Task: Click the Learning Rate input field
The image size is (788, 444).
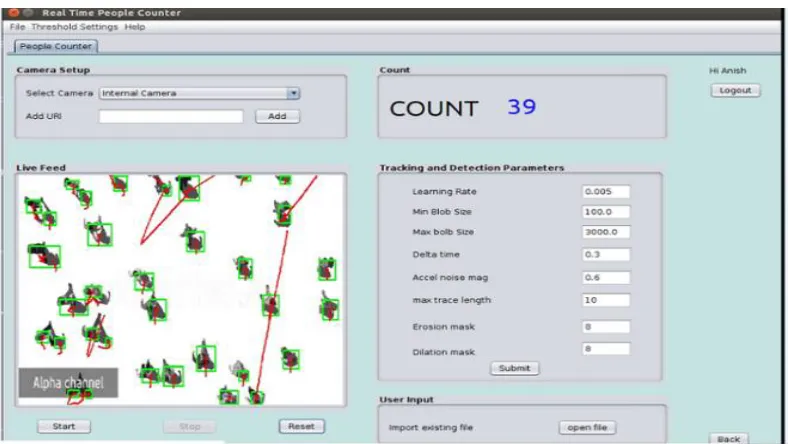Action: pos(606,192)
